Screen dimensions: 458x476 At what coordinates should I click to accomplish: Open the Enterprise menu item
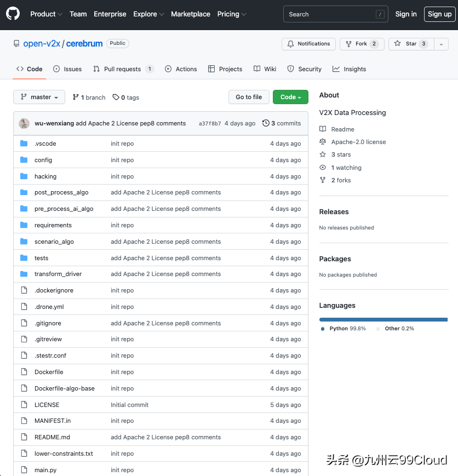click(110, 14)
